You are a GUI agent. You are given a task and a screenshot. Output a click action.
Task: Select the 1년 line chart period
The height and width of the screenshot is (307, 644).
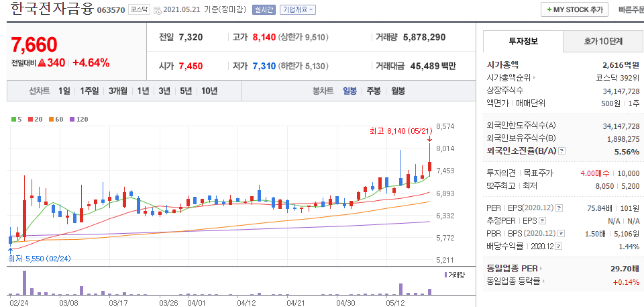(x=143, y=91)
